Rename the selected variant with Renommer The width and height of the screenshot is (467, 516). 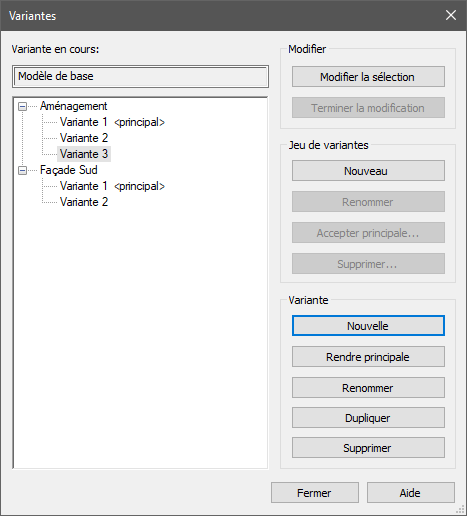[x=368, y=388]
